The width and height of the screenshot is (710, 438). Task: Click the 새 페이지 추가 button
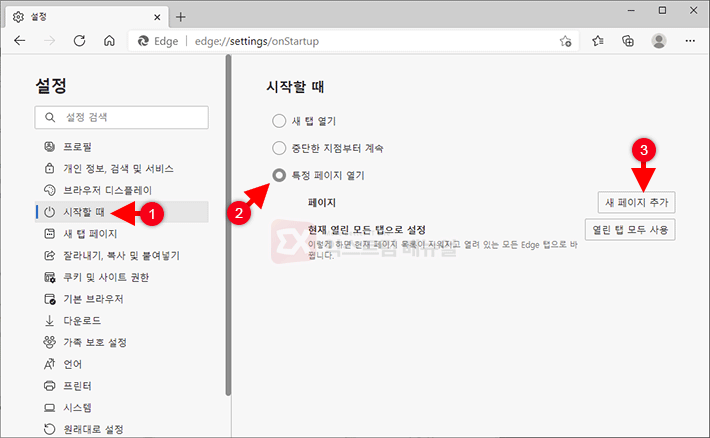click(x=637, y=202)
